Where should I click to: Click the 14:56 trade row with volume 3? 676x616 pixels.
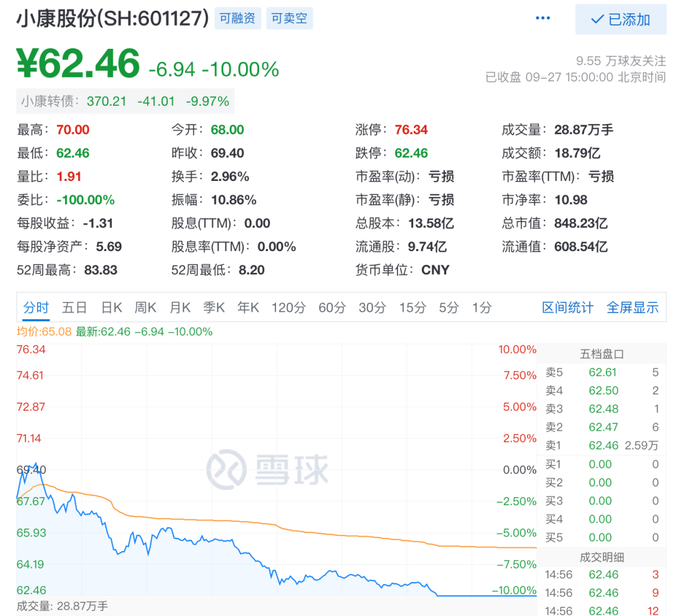(x=602, y=575)
